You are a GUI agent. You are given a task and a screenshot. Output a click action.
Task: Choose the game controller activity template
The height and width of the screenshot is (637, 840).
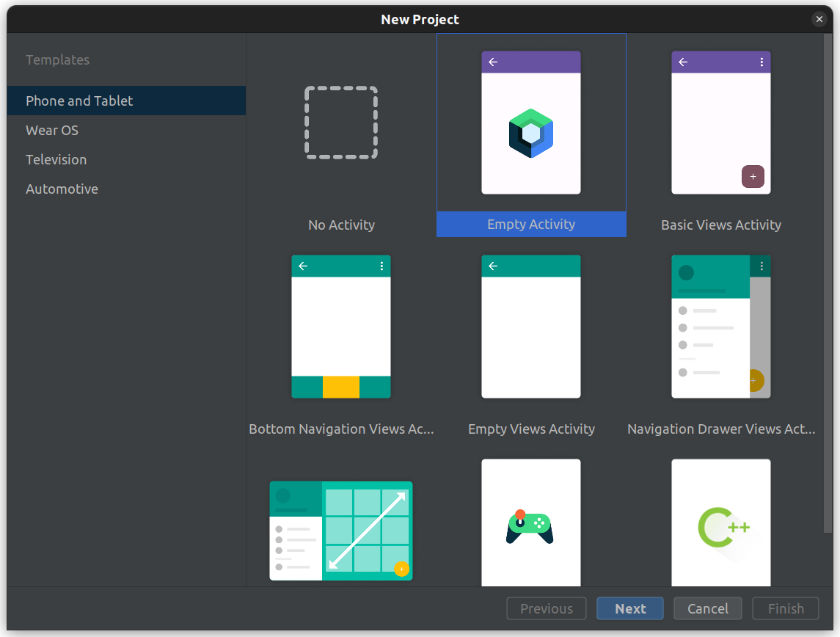(531, 523)
